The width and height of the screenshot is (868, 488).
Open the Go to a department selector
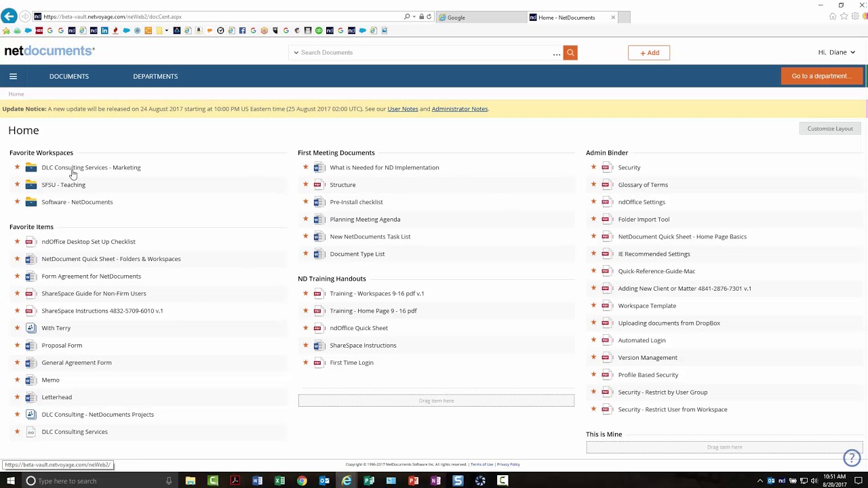(x=821, y=76)
